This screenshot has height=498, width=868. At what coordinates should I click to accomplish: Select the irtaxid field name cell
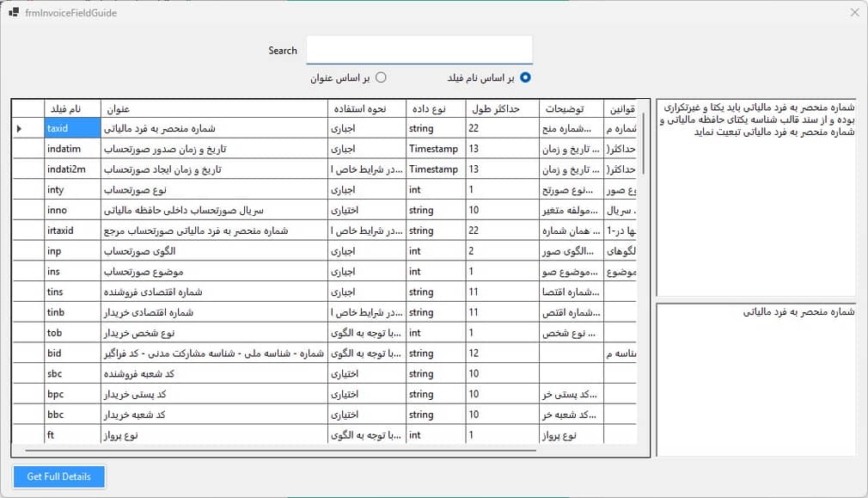pos(72,231)
